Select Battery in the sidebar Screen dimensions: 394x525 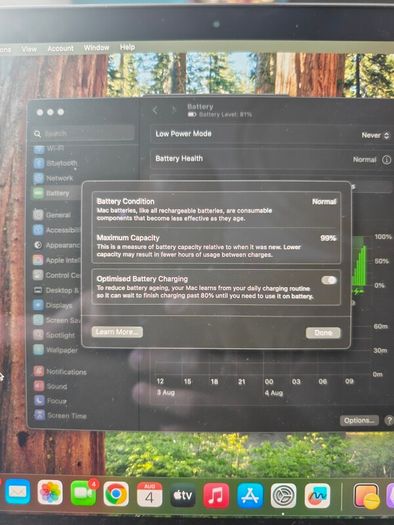coord(52,193)
